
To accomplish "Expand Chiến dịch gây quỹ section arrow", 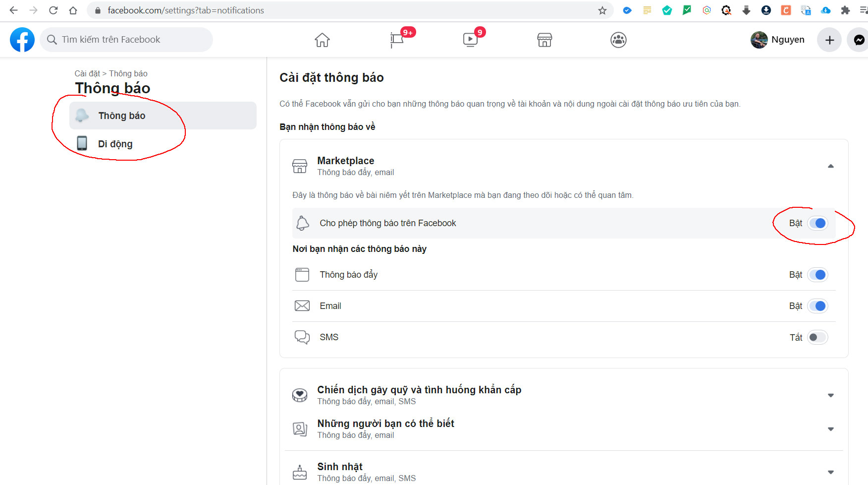I will click(x=831, y=395).
